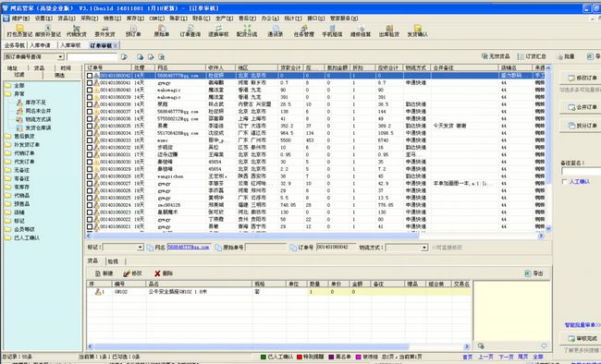The width and height of the screenshot is (601, 364).
Task: Tick the checkbox for order 001401060042
Action: (x=90, y=76)
